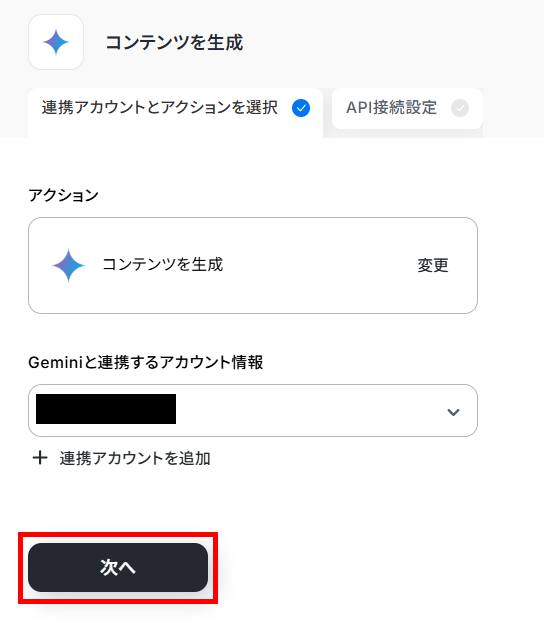Click the コンテンツを生成 action card
The width and height of the screenshot is (544, 636).
click(253, 265)
